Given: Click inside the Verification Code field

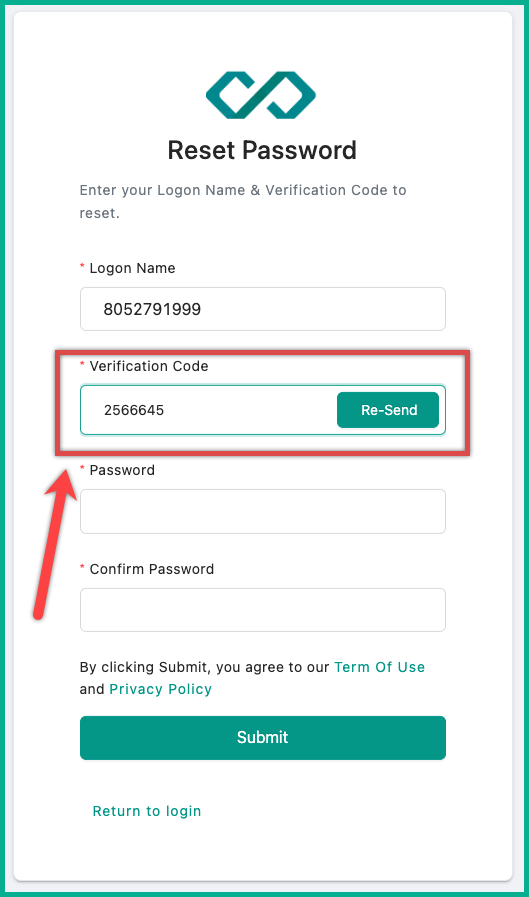Looking at the screenshot, I should pos(208,410).
